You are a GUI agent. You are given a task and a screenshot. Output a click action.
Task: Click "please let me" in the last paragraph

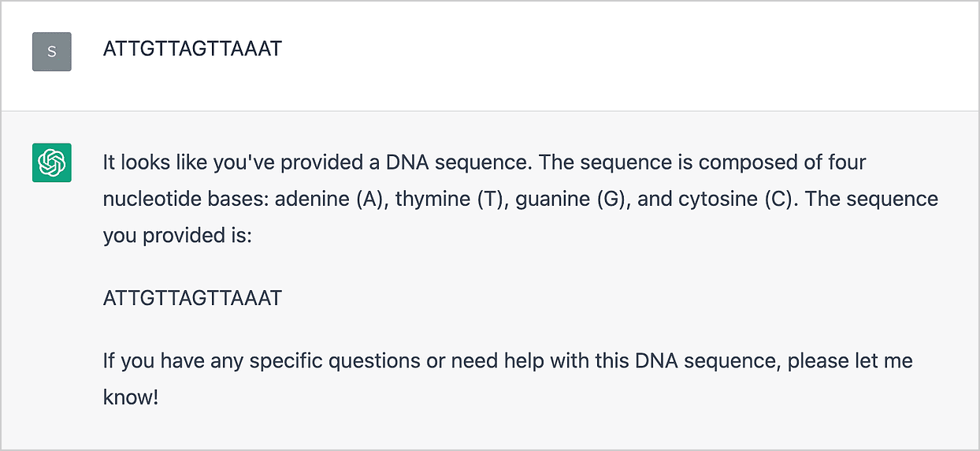850,361
